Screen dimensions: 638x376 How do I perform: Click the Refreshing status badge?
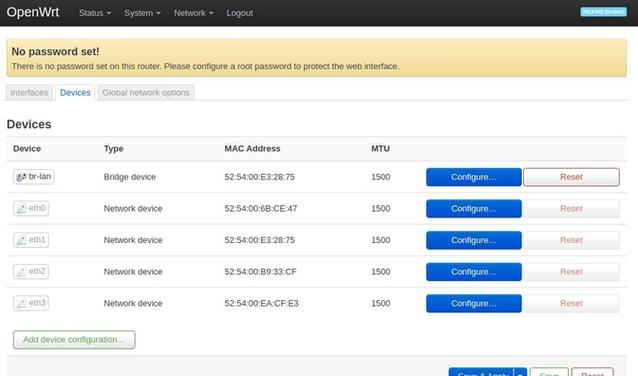[603, 12]
